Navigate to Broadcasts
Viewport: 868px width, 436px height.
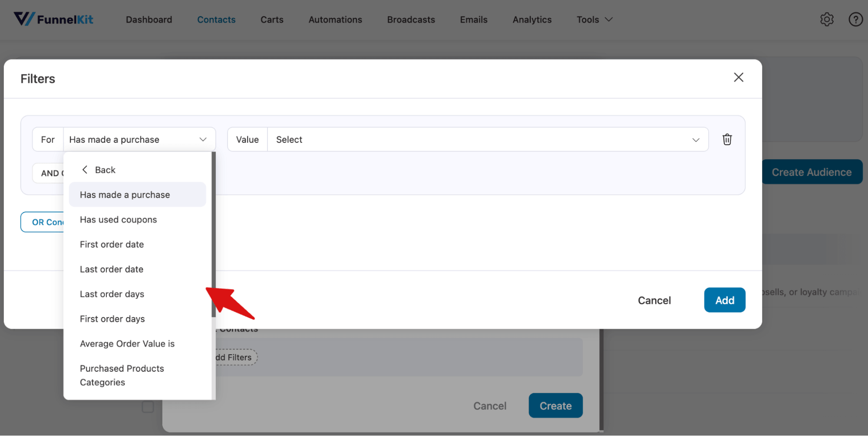pyautogui.click(x=411, y=20)
